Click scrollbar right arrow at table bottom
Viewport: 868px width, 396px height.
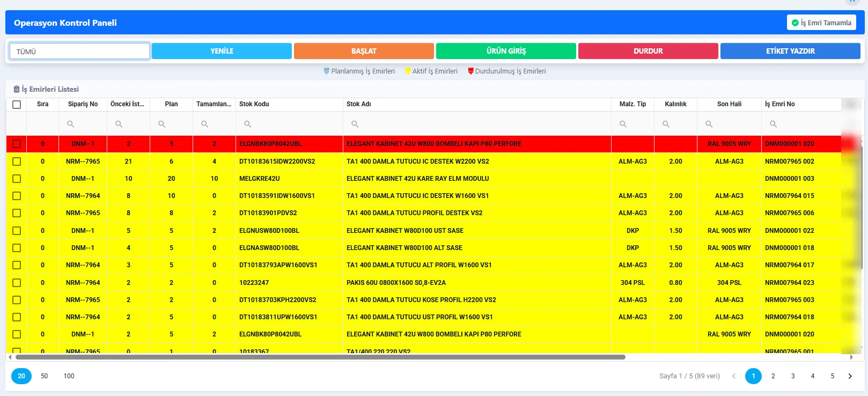click(851, 357)
